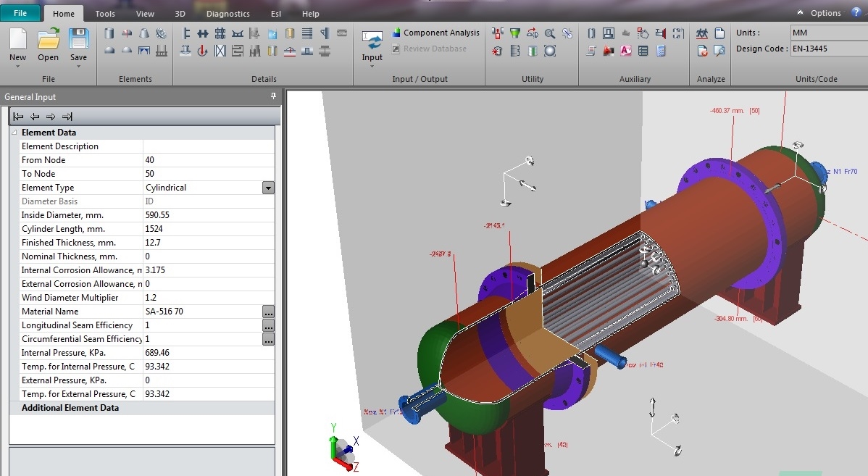868x476 pixels.
Task: Click the Design Code field showing EN-13445
Action: point(829,49)
